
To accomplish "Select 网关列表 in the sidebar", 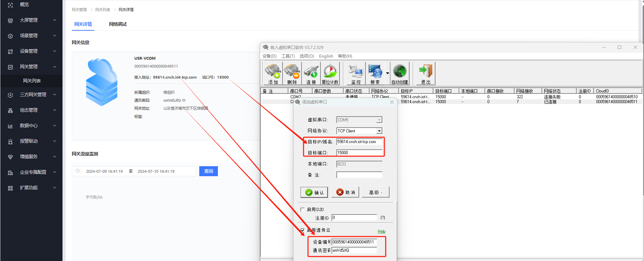I will tap(32, 81).
